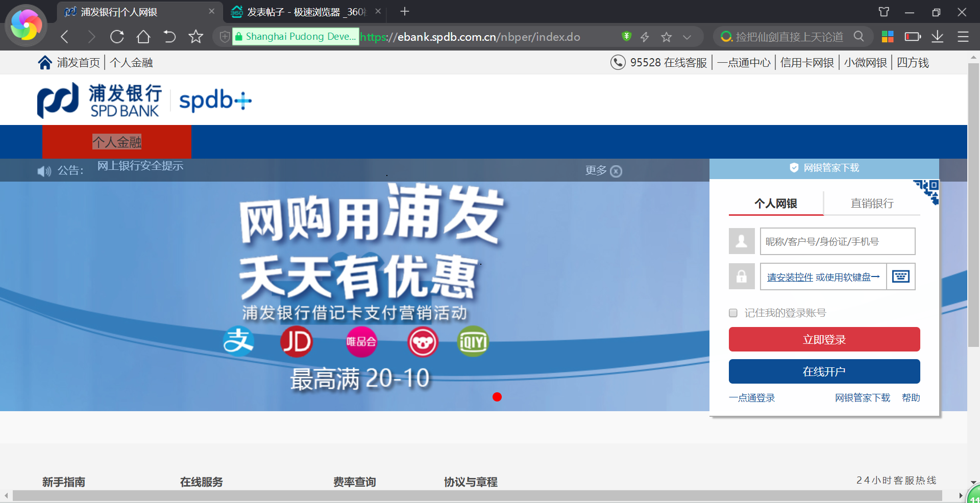The image size is (980, 503).
Task: Click the shield icon in address bar
Action: coord(225,37)
